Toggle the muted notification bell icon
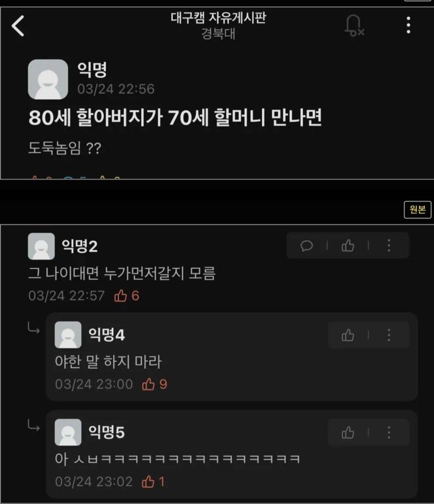Image resolution: width=434 pixels, height=504 pixels. [x=354, y=26]
